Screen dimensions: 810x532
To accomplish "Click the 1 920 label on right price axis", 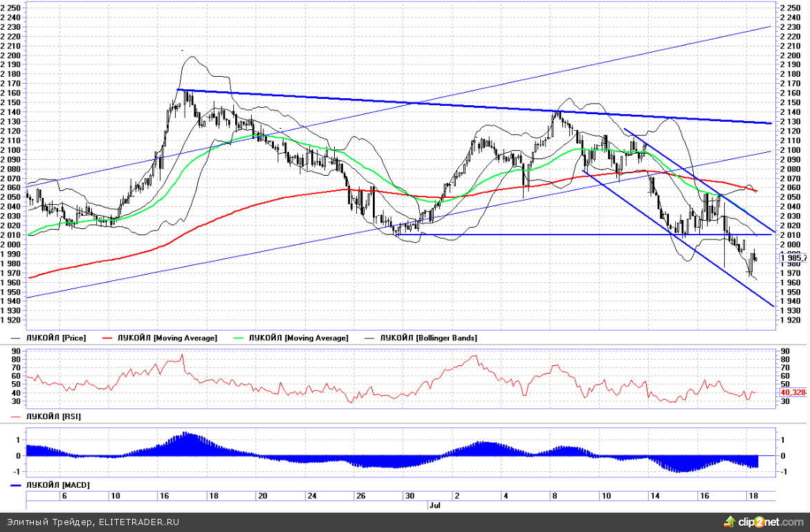I will [791, 321].
